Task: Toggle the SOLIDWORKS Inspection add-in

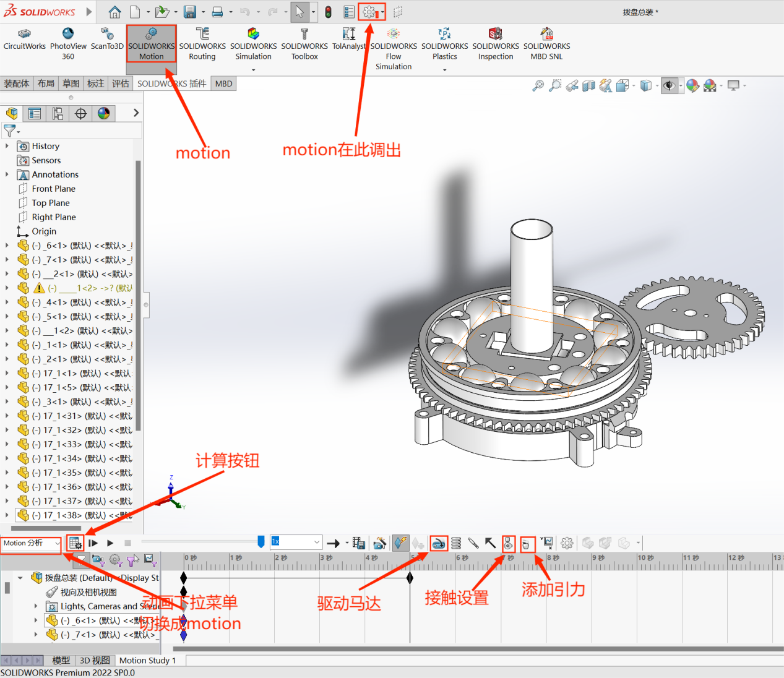Action: 496,43
